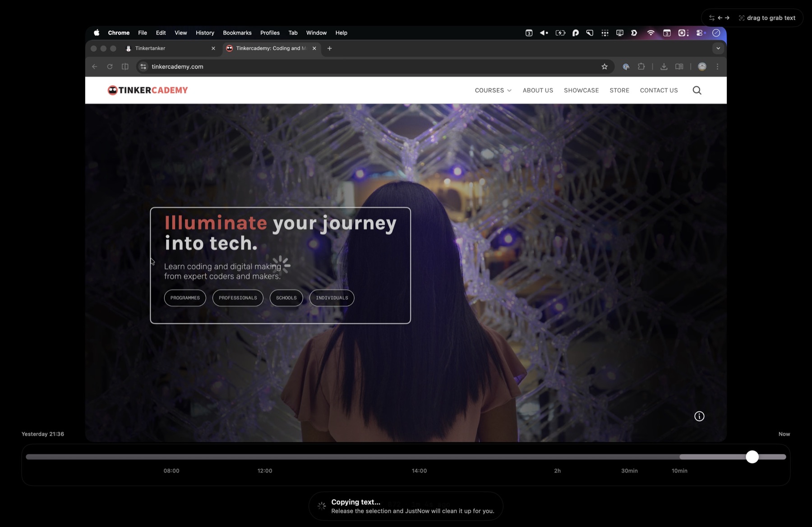Click the Wi-Fi icon in the menu bar

[x=651, y=32]
